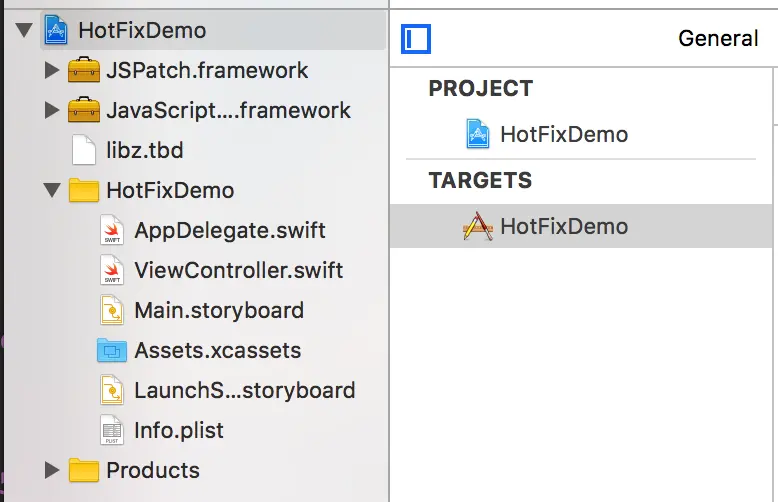This screenshot has width=778, height=502.
Task: Click the HotFixDemo target app icon
Action: tap(478, 227)
